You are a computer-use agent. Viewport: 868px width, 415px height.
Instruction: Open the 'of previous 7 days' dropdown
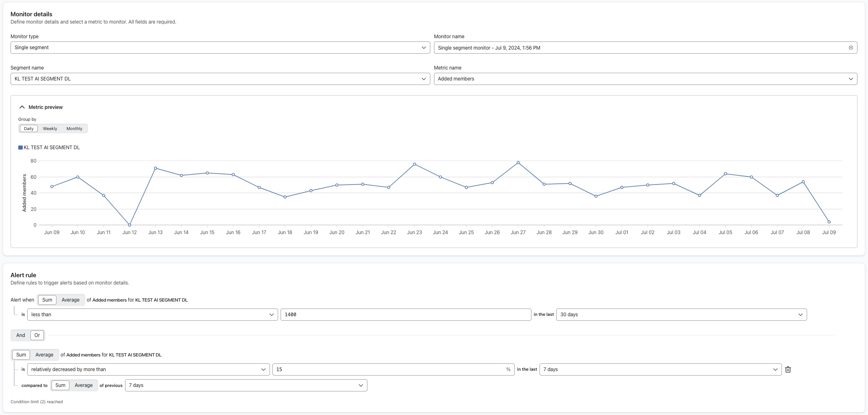246,385
